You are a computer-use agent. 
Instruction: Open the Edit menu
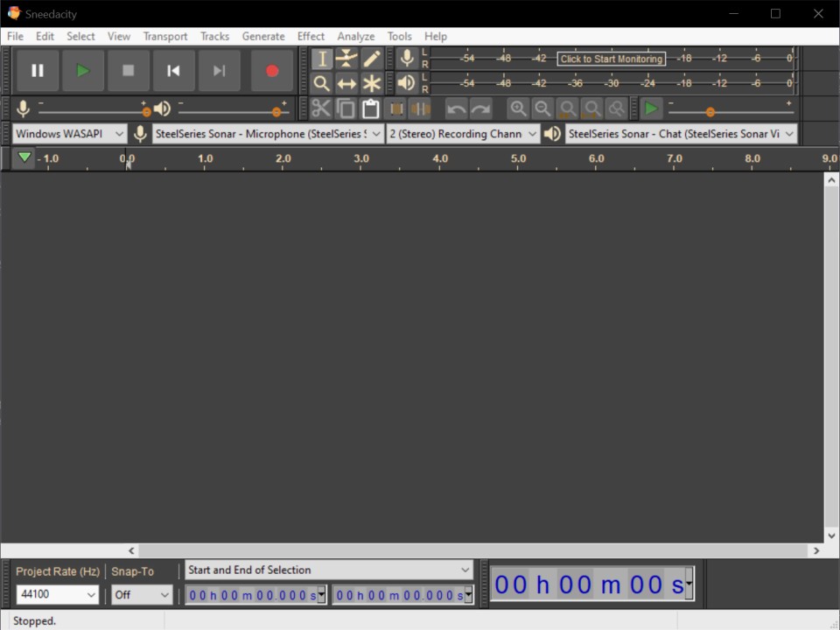(45, 37)
